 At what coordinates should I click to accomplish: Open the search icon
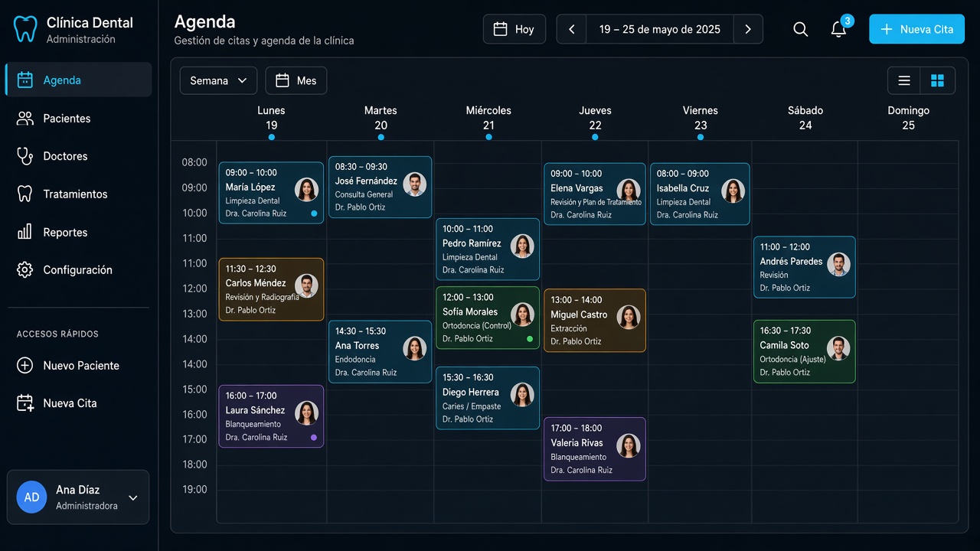pos(800,29)
